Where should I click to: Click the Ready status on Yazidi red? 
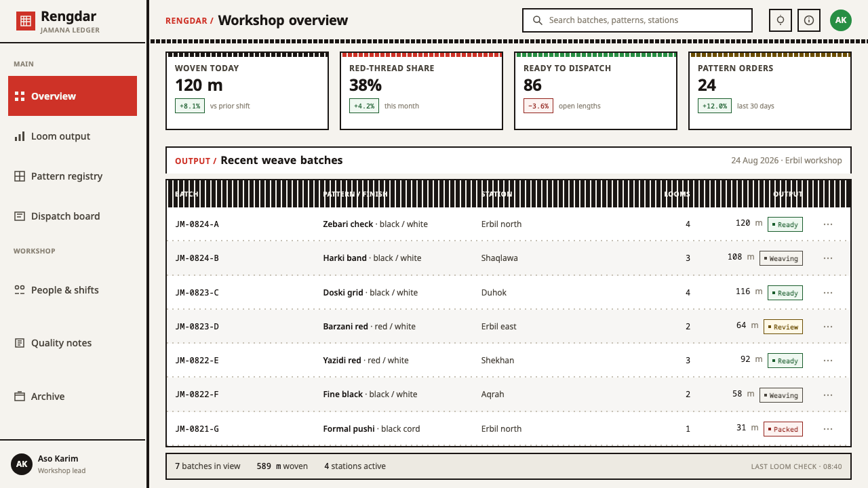(x=785, y=361)
